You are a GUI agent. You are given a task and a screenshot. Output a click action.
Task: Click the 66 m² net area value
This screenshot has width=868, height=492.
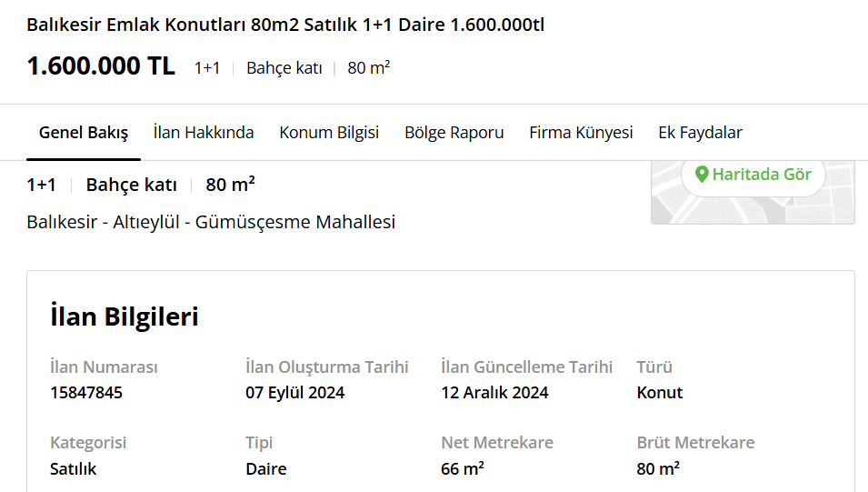point(463,468)
